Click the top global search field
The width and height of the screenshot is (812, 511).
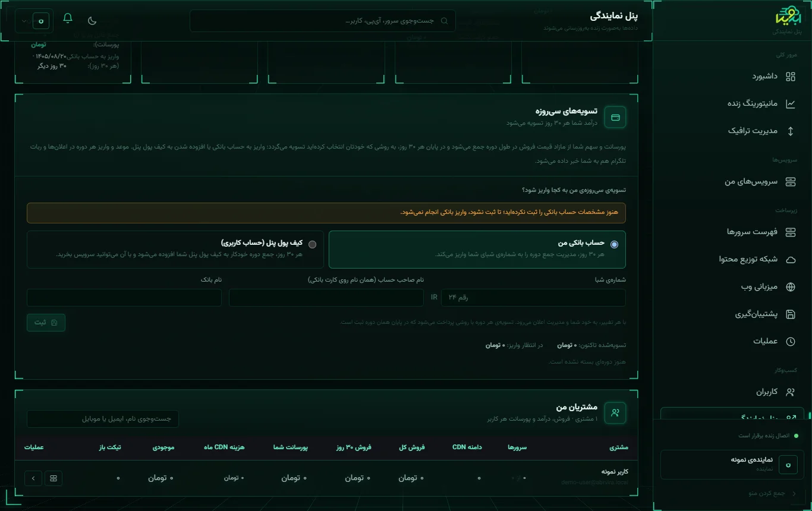tap(323, 21)
